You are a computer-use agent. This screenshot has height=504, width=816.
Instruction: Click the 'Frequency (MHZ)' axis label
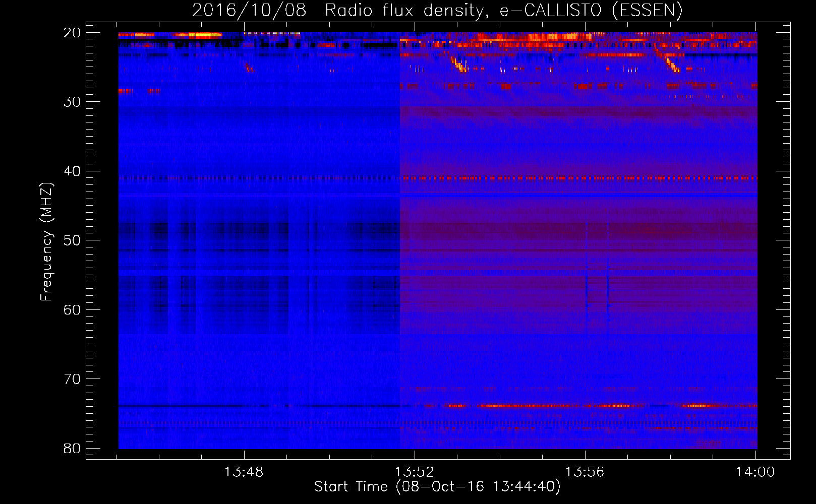pos(46,242)
